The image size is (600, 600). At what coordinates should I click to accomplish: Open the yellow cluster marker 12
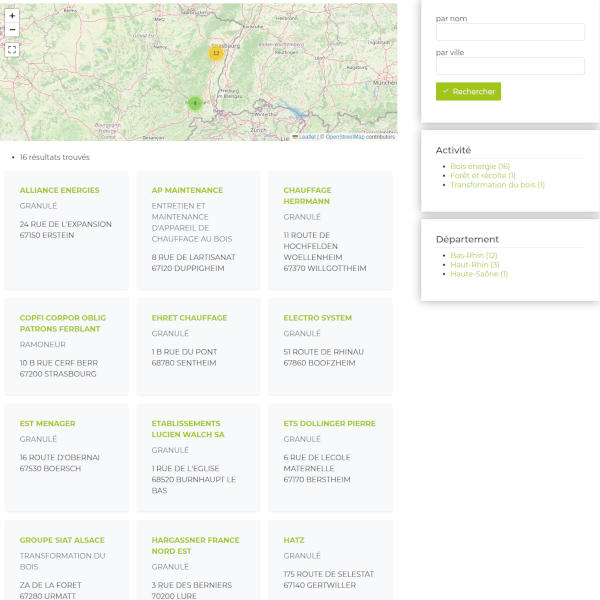[x=216, y=53]
